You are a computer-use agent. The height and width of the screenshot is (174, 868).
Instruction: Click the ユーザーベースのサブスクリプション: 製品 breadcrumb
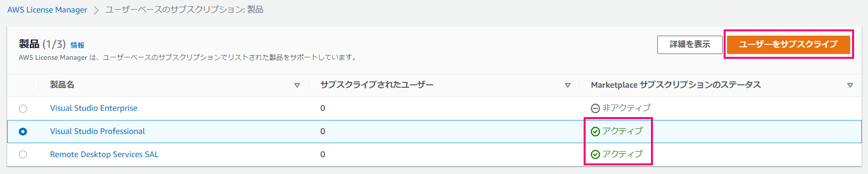(184, 10)
